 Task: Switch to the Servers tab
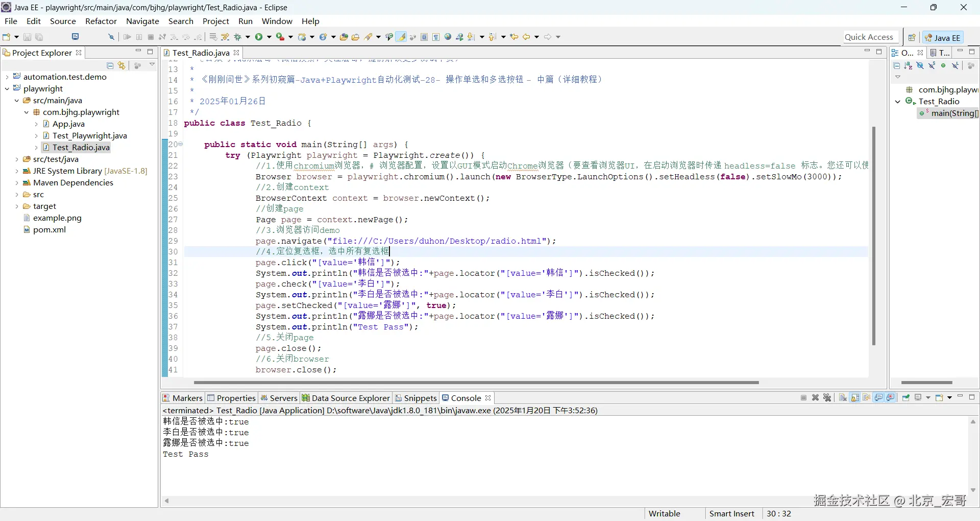[x=279, y=398]
